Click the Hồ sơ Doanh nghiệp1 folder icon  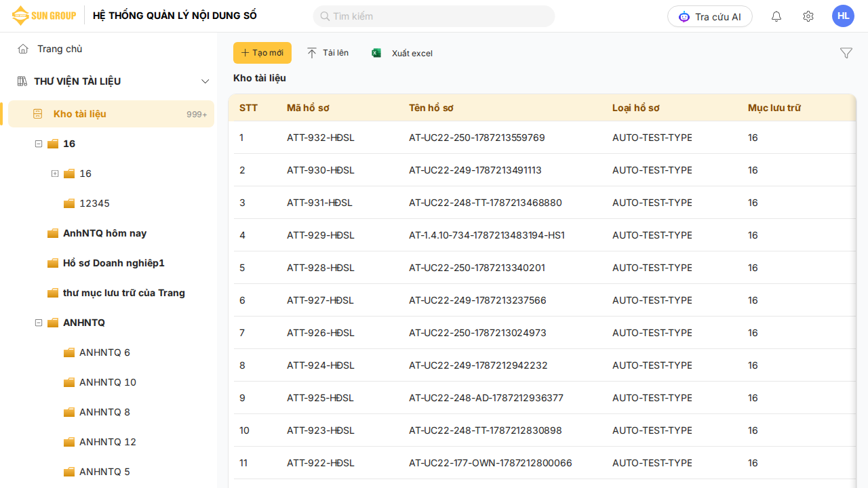click(x=53, y=263)
